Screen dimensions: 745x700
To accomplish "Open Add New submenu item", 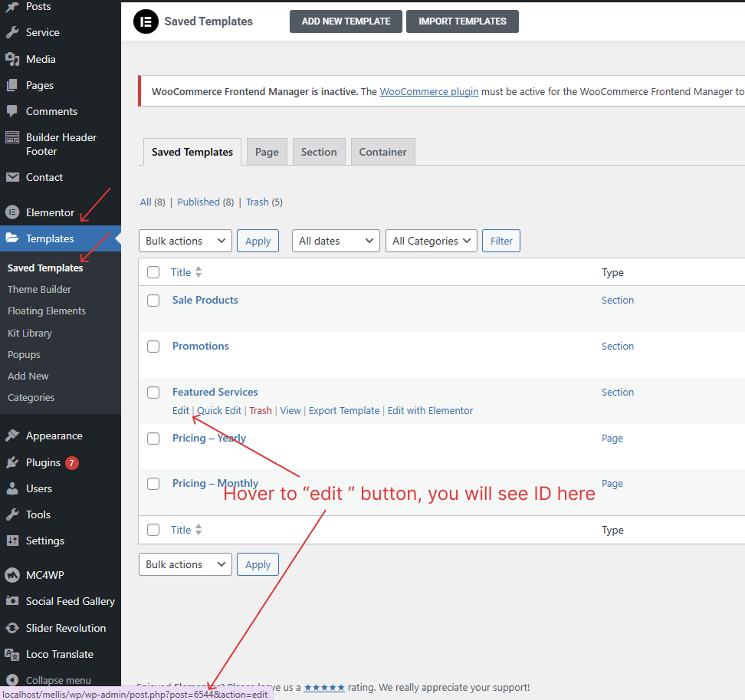I will point(28,376).
